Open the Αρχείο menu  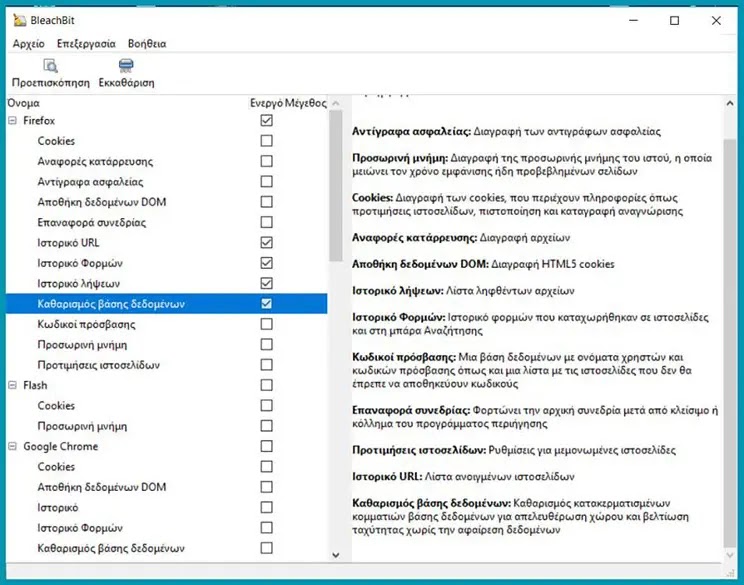28,44
